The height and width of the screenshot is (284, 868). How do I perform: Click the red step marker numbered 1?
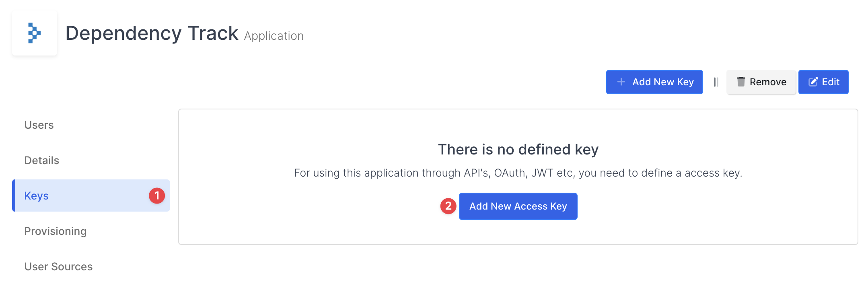[158, 196]
